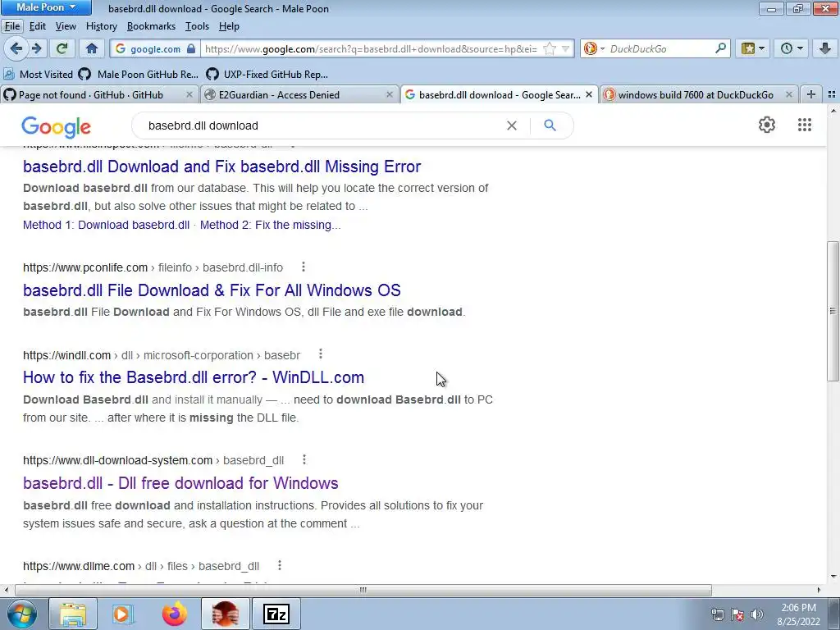Open the Bookmarks menu
The width and height of the screenshot is (840, 630).
tap(151, 26)
